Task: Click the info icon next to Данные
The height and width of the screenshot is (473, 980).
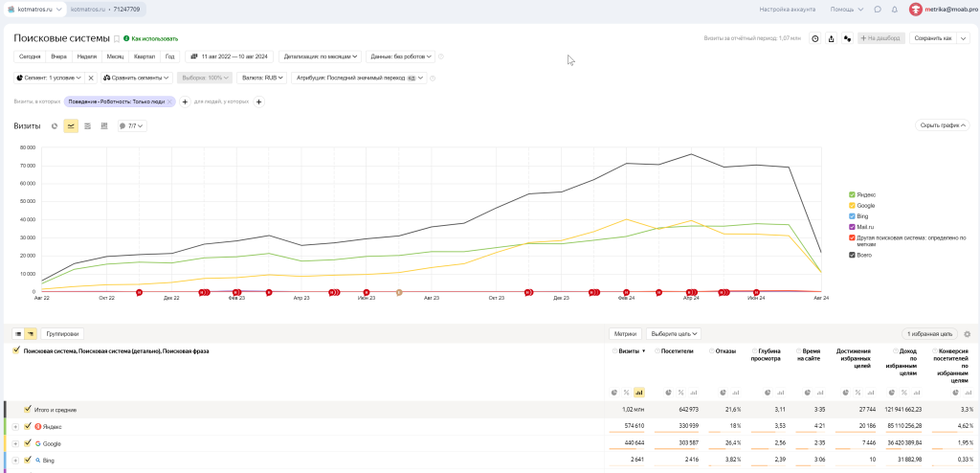Action: 440,56
